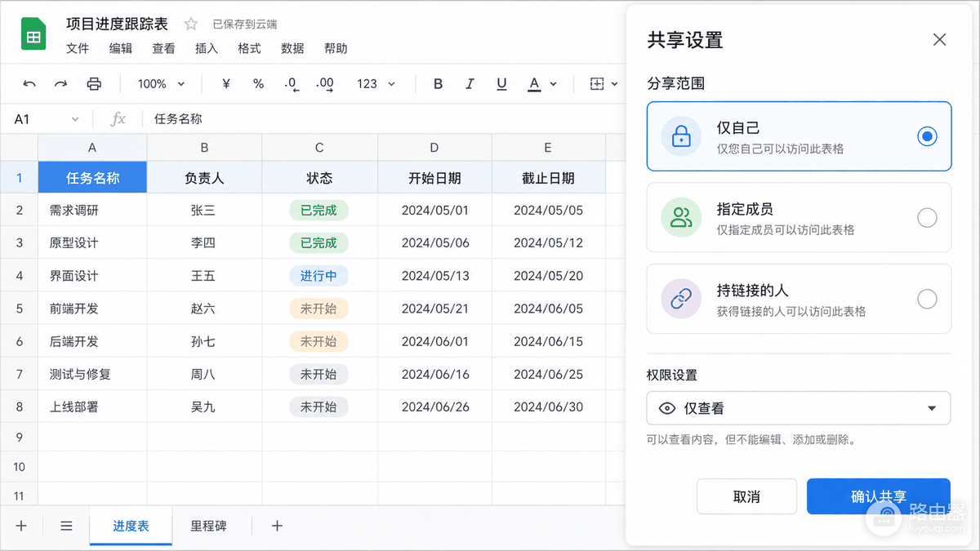Select row 5 header
The image size is (980, 551).
[x=19, y=309]
